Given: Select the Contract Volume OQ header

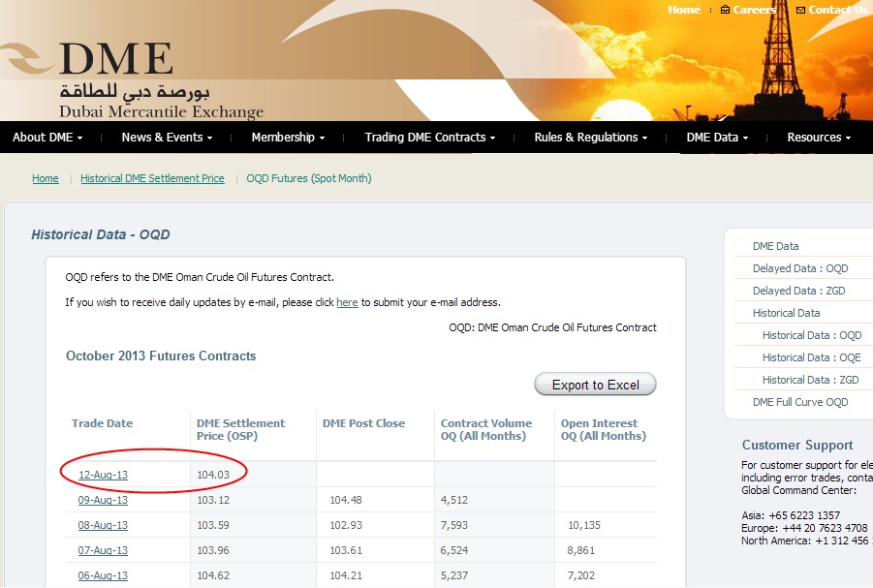Looking at the screenshot, I should (486, 429).
